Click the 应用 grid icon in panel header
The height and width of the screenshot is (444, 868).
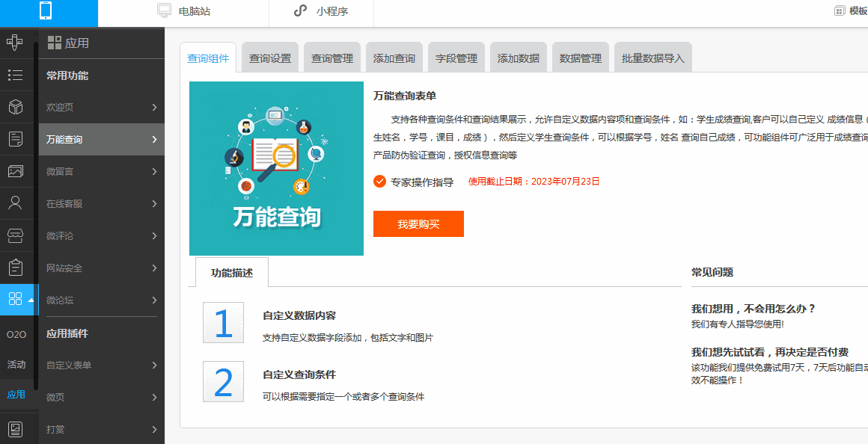[x=54, y=43]
